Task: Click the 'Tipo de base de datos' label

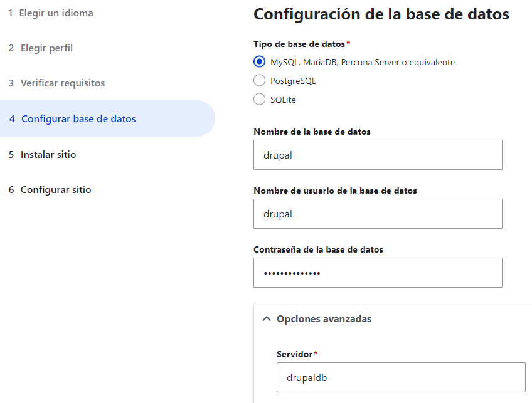Action: point(299,44)
